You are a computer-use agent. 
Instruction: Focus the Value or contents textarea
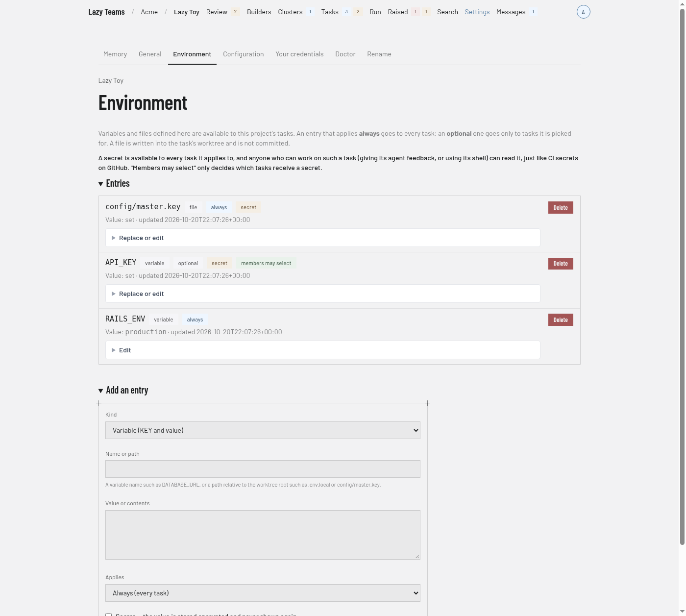coord(263,535)
